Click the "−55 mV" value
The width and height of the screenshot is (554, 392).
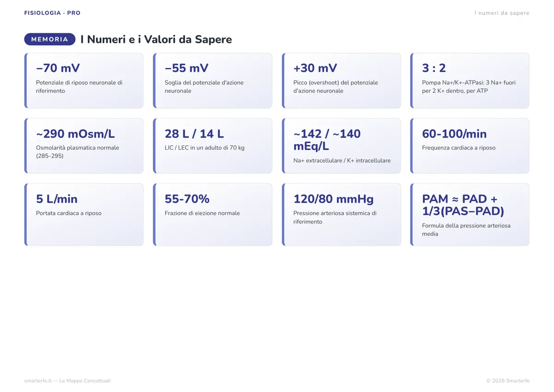point(187,68)
